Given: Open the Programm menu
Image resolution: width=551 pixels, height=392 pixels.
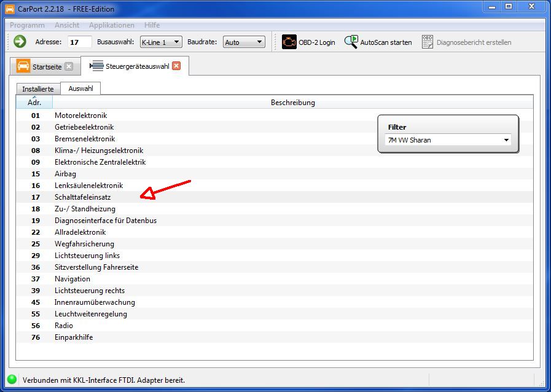Looking at the screenshot, I should 27,25.
